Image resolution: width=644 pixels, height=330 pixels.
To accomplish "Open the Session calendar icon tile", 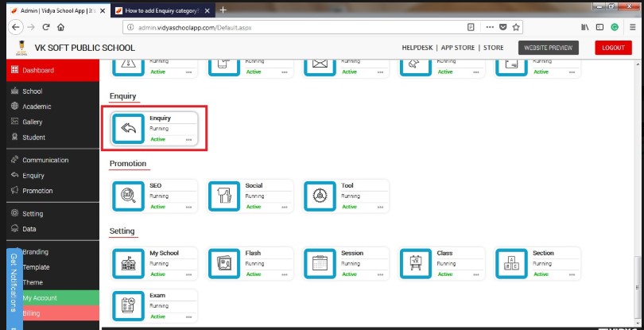I will [x=320, y=263].
